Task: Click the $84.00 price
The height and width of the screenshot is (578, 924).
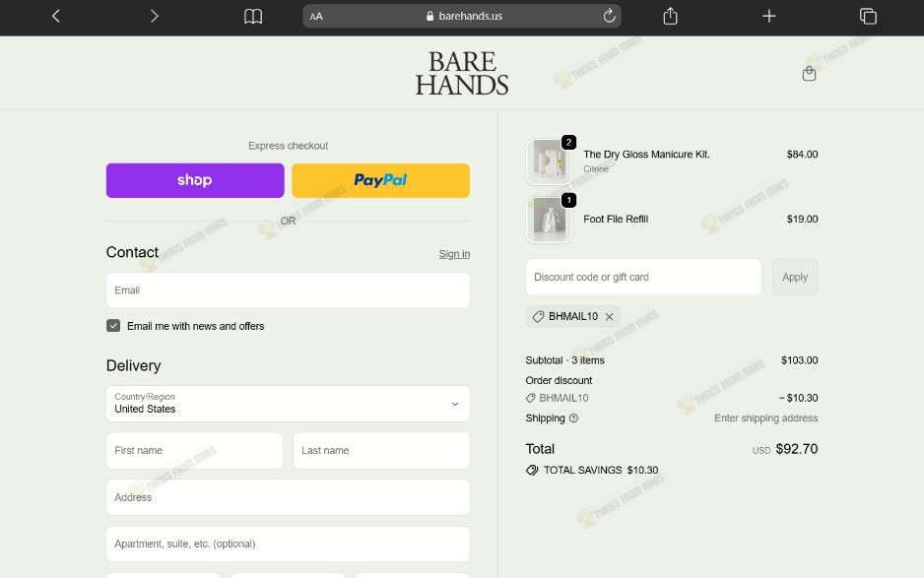Action: pos(802,155)
